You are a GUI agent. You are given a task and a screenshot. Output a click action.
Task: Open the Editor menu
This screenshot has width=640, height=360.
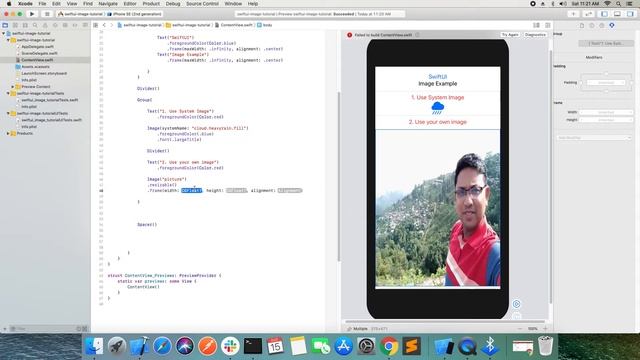(x=130, y=4)
